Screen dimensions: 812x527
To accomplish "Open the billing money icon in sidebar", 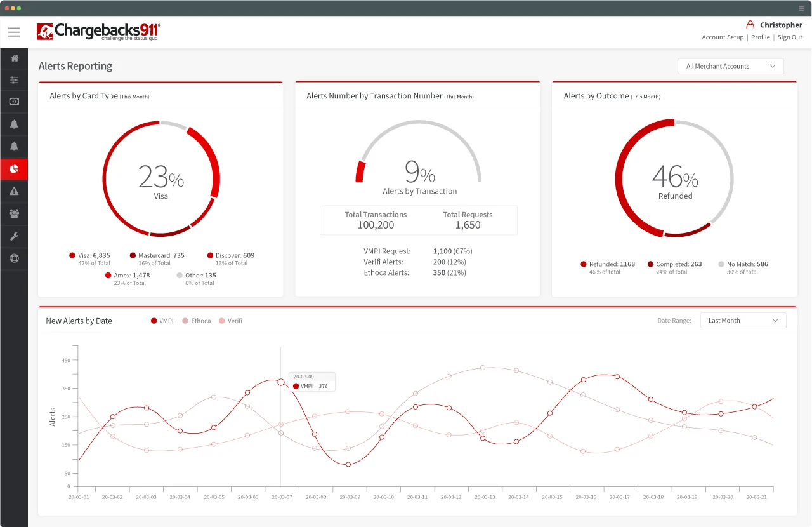I will point(14,102).
